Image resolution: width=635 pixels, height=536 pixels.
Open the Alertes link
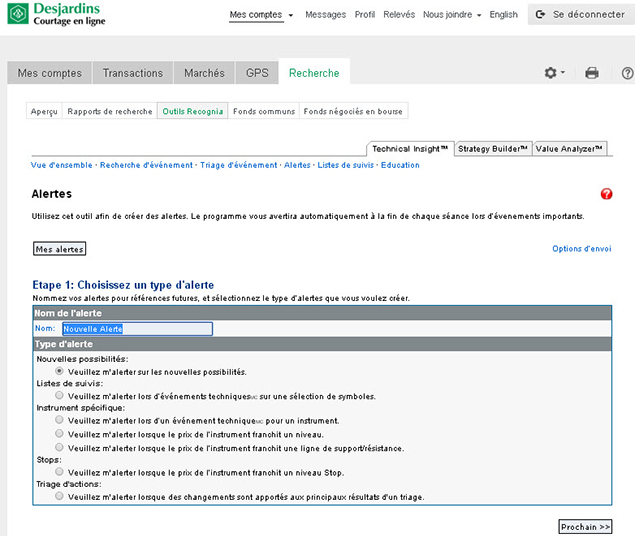point(297,165)
